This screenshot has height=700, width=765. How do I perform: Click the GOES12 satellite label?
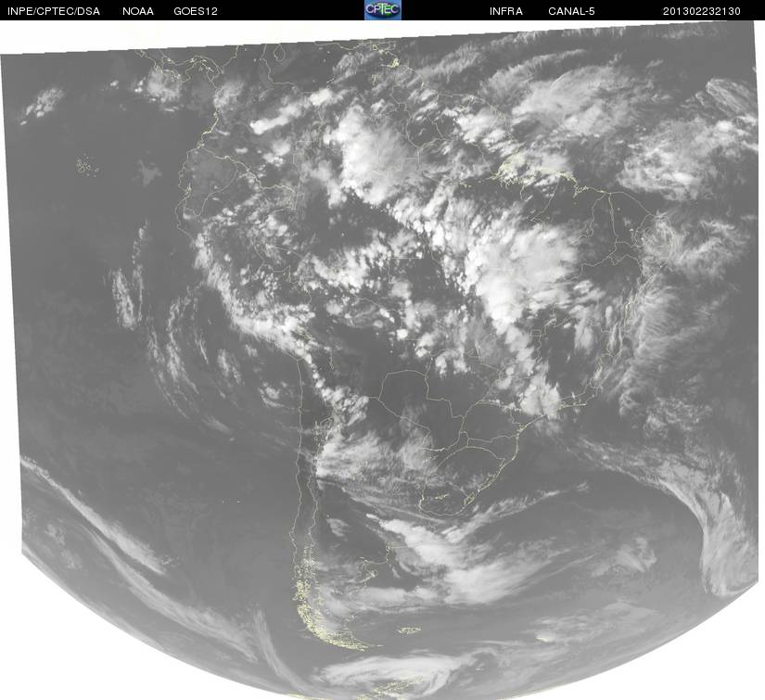click(196, 11)
